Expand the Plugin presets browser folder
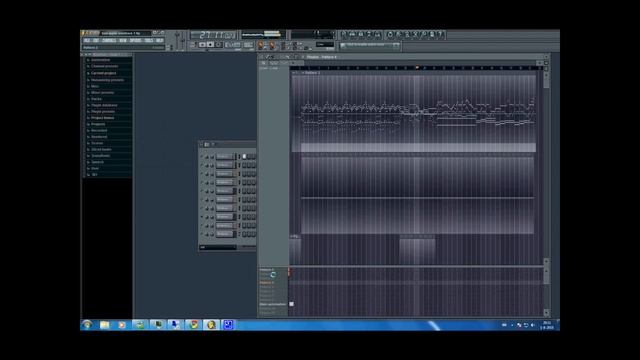This screenshot has width=640, height=360. (103, 111)
